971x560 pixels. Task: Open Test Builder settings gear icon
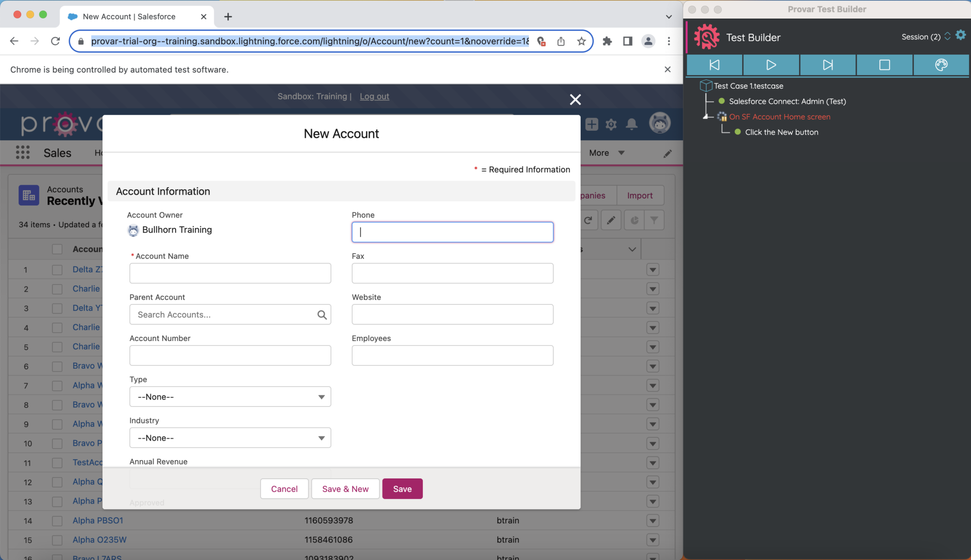pyautogui.click(x=961, y=36)
